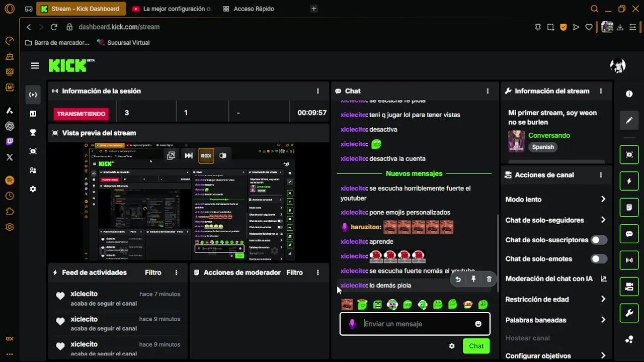
Task: Insert the laughing man face emote
Action: tap(347, 304)
